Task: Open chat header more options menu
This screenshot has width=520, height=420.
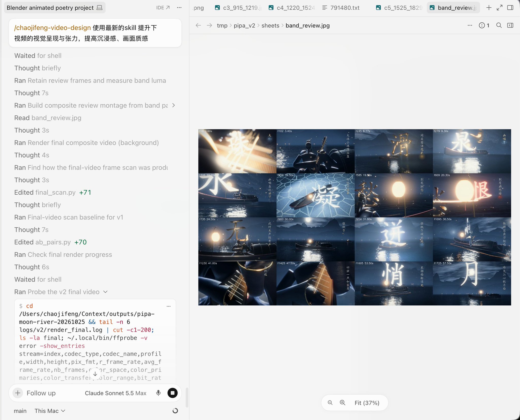Action: [x=179, y=8]
